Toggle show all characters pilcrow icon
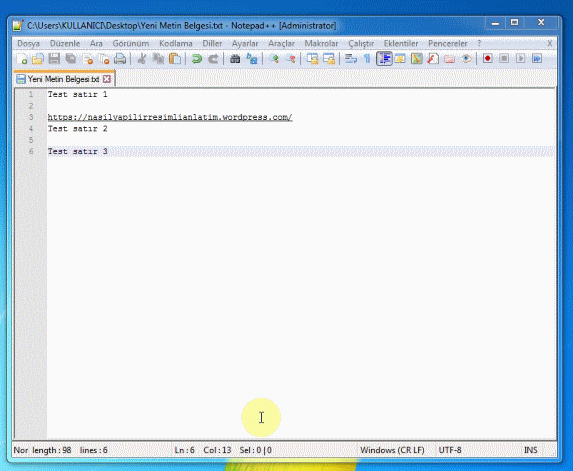The height and width of the screenshot is (471, 573). [367, 58]
